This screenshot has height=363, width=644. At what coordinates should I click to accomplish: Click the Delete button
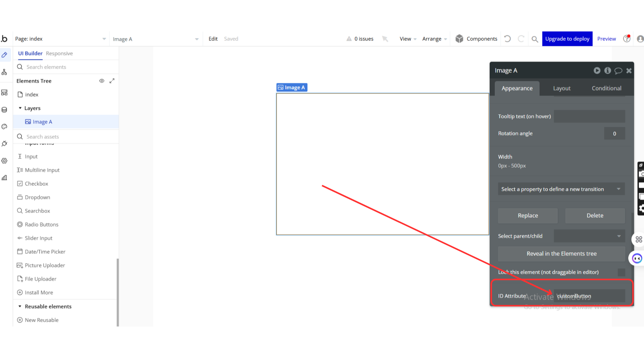tap(595, 216)
